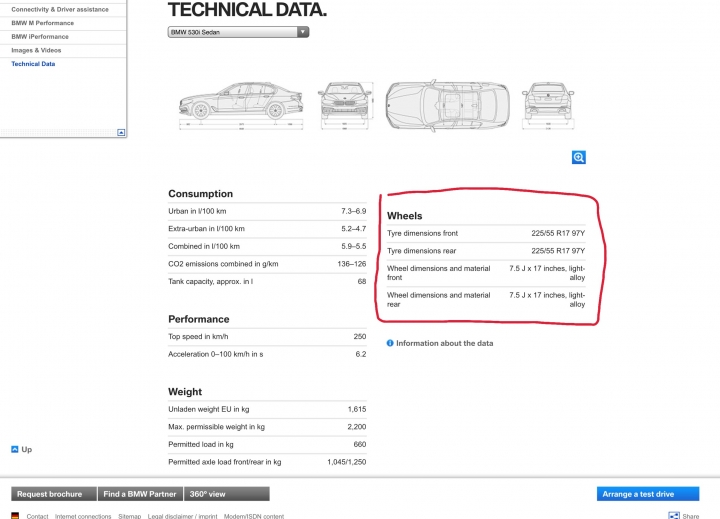Click 'CO2 emissions combined in g/km' label

click(223, 264)
